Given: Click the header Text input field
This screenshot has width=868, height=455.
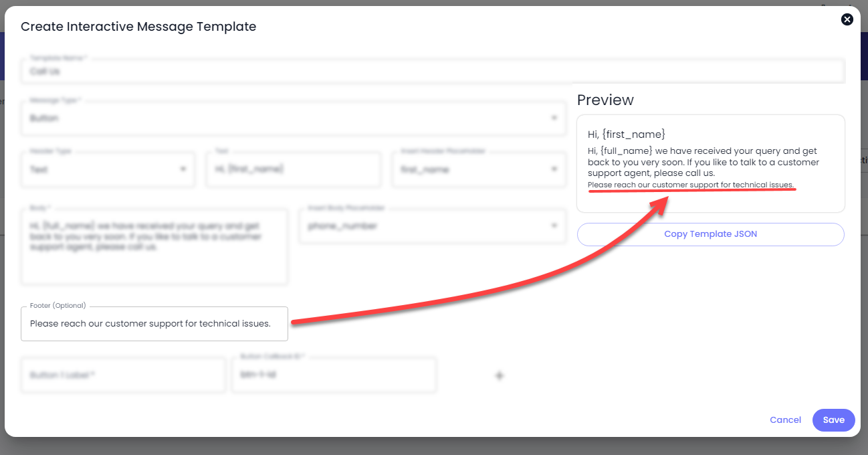Looking at the screenshot, I should 293,170.
